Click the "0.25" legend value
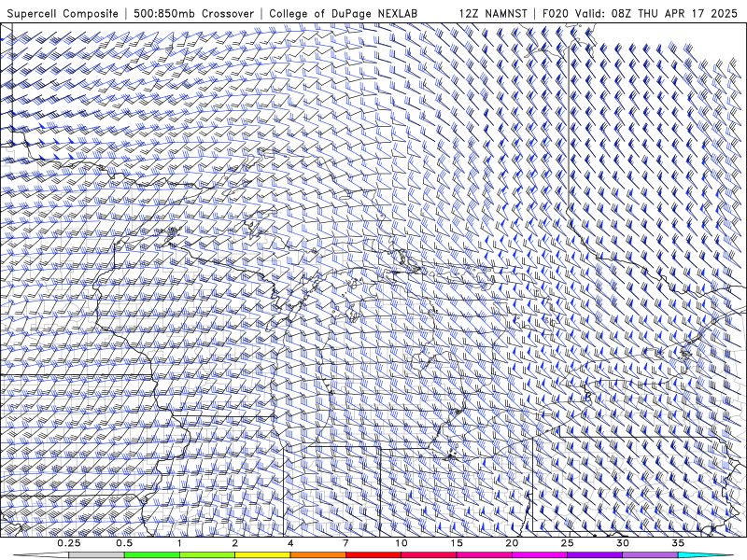Viewport: 747px width, 560px height. click(x=68, y=543)
